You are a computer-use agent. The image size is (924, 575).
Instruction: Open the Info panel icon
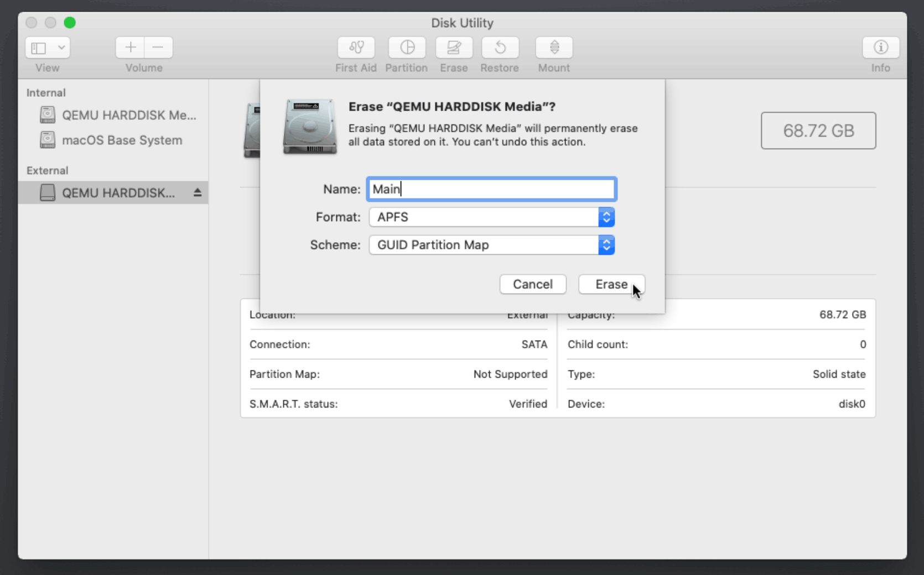pyautogui.click(x=881, y=48)
